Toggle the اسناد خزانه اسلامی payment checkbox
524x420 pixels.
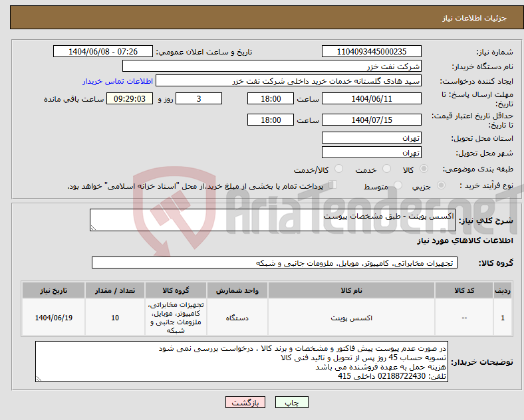333,185
